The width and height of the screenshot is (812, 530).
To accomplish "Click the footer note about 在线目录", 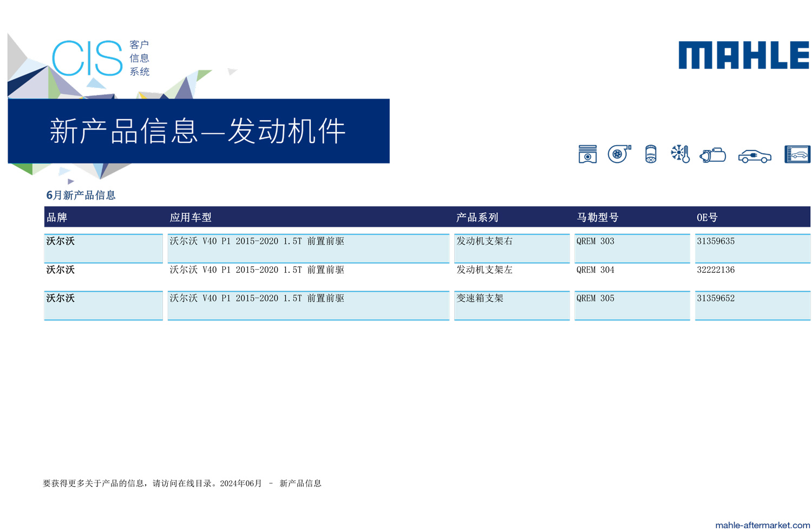I will (182, 483).
